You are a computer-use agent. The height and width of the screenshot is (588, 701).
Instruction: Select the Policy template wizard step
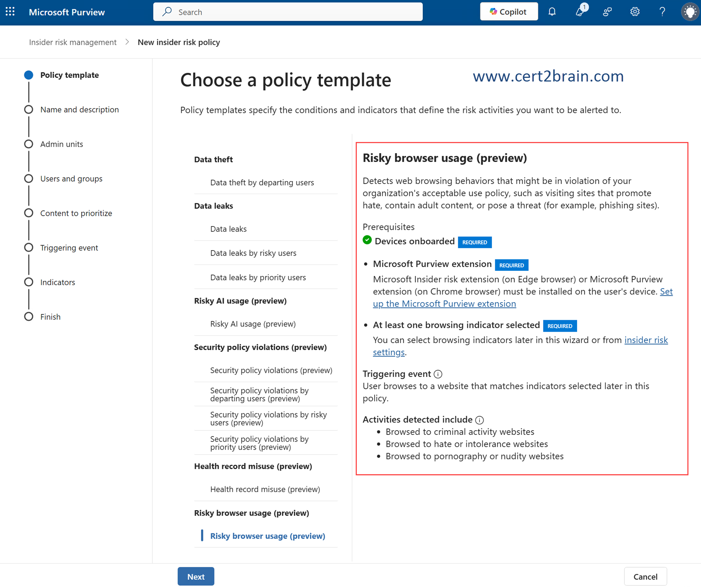click(x=62, y=75)
